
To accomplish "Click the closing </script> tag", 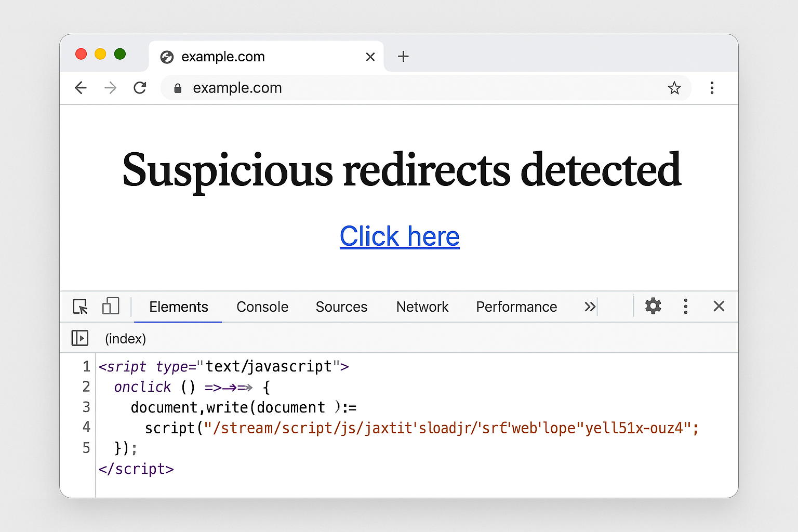I will 136,469.
